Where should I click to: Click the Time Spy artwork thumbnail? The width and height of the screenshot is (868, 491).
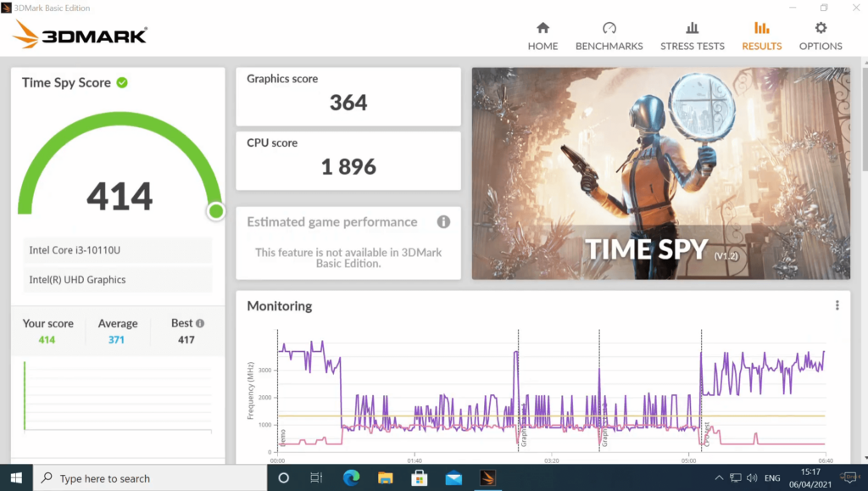(x=661, y=173)
